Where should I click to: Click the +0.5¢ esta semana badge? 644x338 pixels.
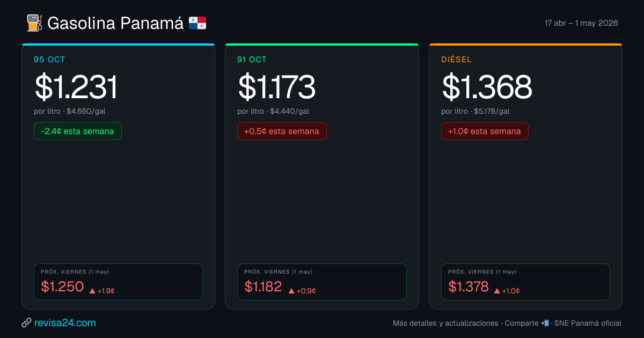282,131
